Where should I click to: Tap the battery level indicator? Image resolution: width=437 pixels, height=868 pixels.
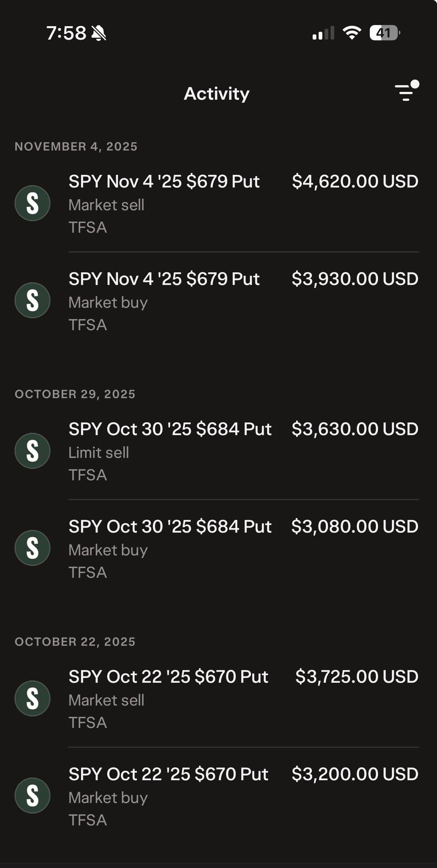(x=384, y=33)
